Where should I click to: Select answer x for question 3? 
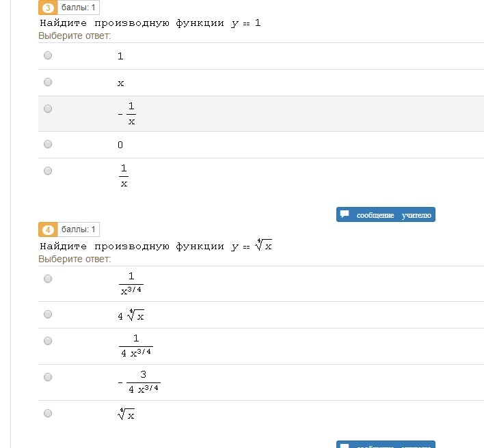(x=48, y=82)
